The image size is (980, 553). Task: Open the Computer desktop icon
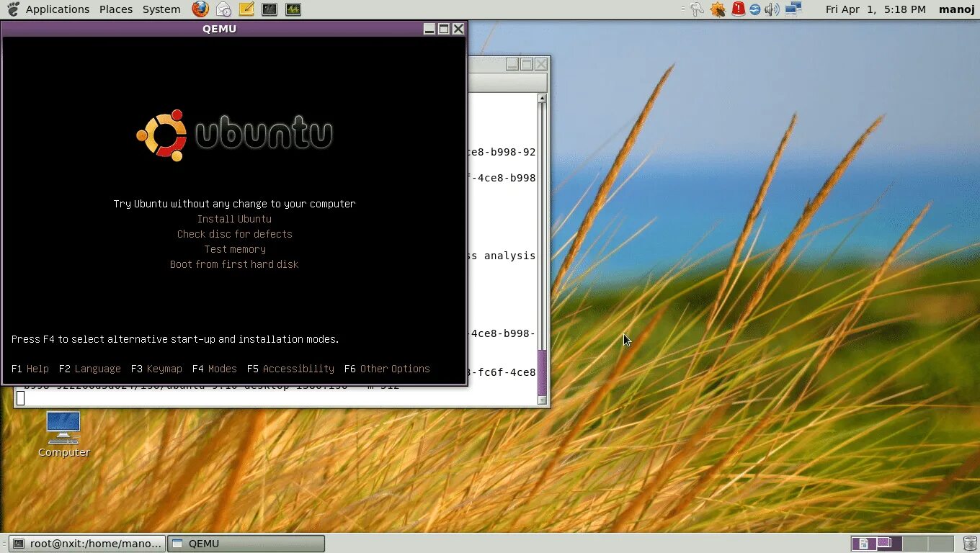[63, 434]
